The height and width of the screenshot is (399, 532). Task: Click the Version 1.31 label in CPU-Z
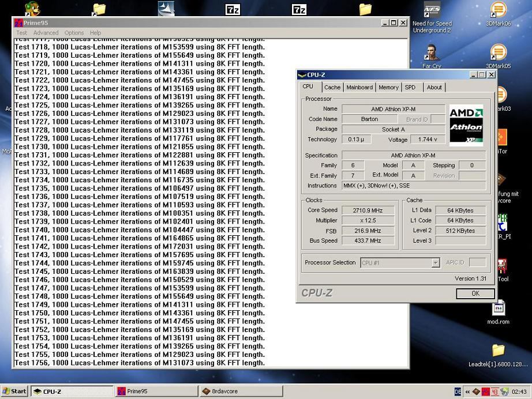click(470, 278)
